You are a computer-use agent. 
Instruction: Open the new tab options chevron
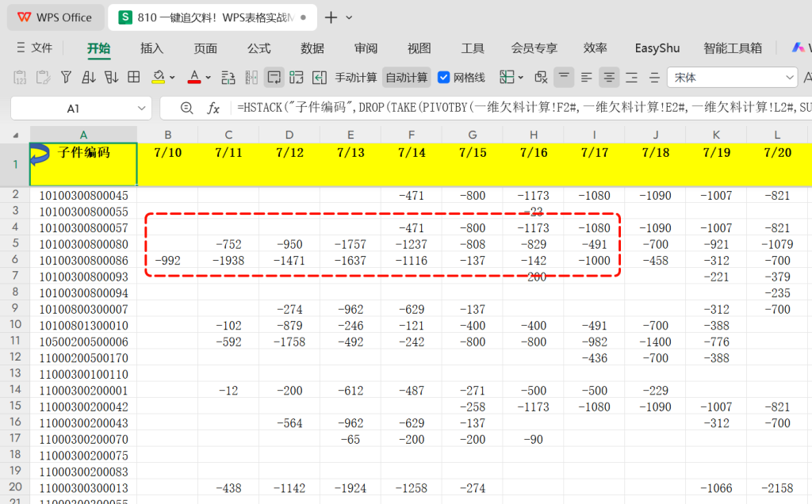[349, 17]
